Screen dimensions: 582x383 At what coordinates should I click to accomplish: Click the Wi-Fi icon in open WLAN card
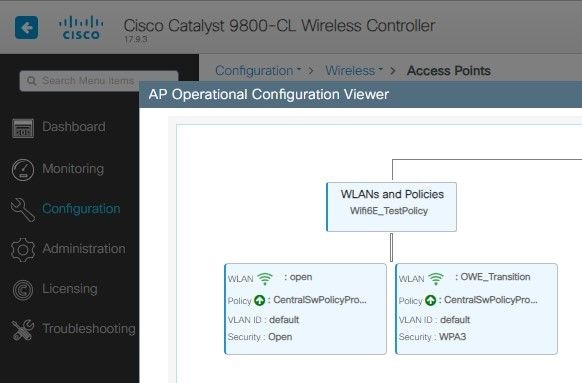[265, 279]
